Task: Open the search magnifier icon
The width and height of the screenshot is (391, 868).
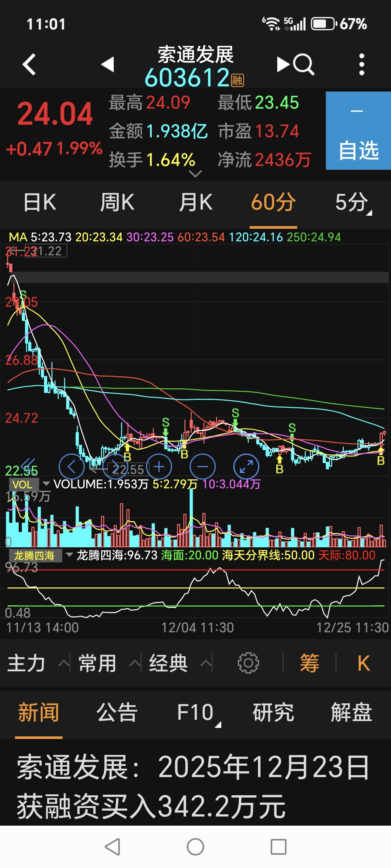Action: pyautogui.click(x=304, y=64)
